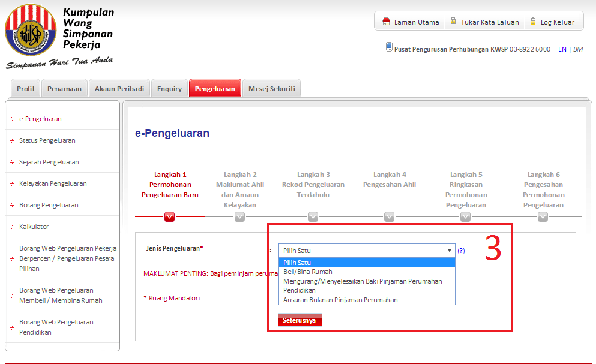Switch language to BM
The image size is (596, 364).
pyautogui.click(x=578, y=49)
